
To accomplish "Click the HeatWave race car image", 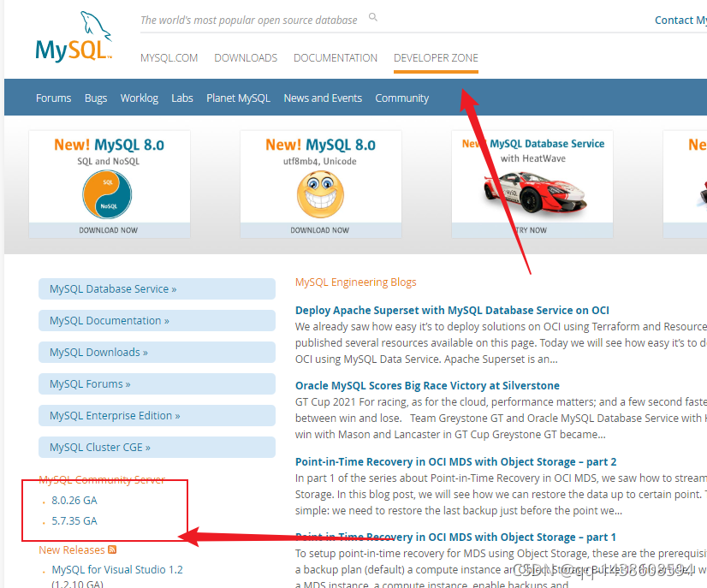I will pyautogui.click(x=535, y=192).
